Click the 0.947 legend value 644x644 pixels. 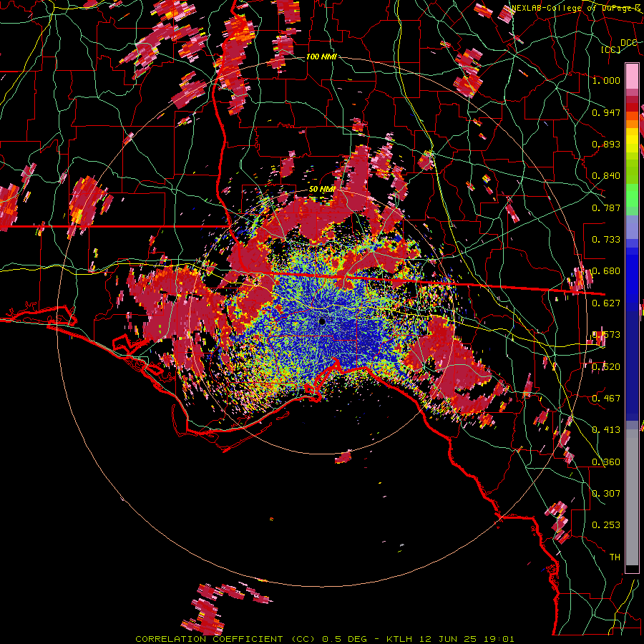[x=606, y=112]
